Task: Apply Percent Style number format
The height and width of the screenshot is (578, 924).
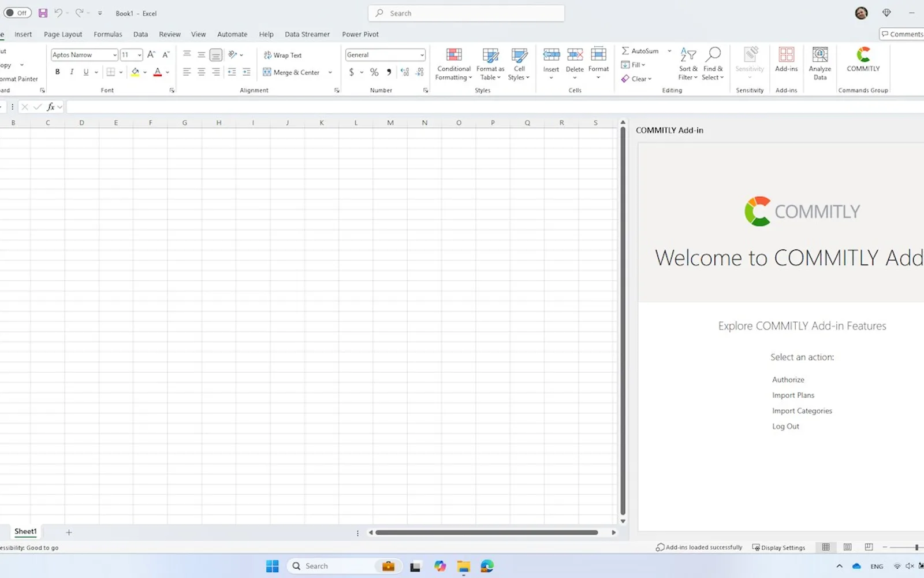Action: 374,72
